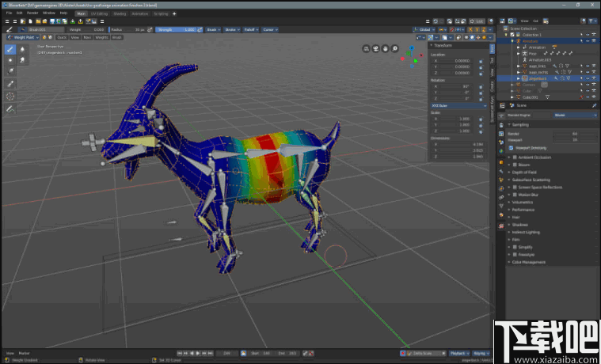
Task: Open the XYZ Euler rotation mode dropdown
Action: tap(458, 106)
